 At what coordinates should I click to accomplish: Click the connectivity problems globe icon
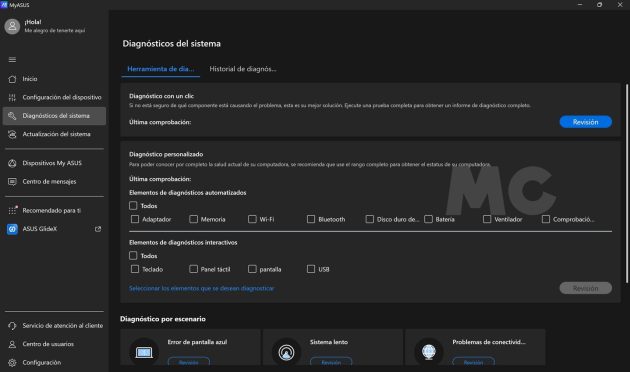429,352
